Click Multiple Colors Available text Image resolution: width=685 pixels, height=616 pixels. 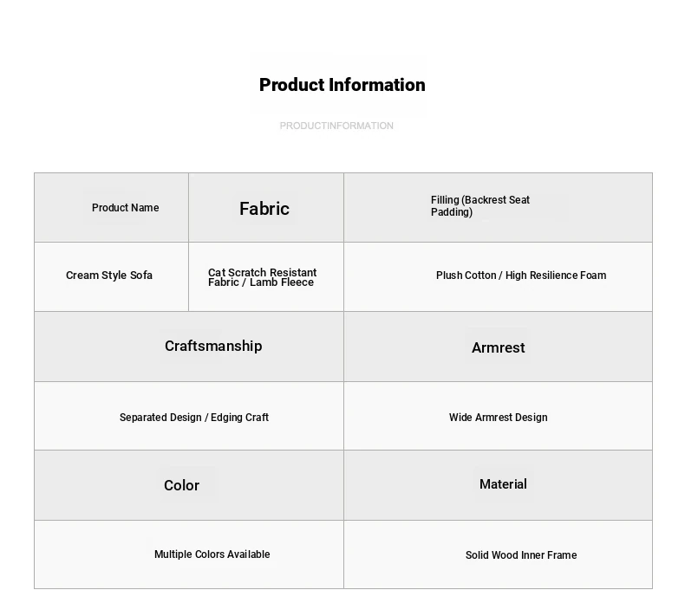point(212,554)
